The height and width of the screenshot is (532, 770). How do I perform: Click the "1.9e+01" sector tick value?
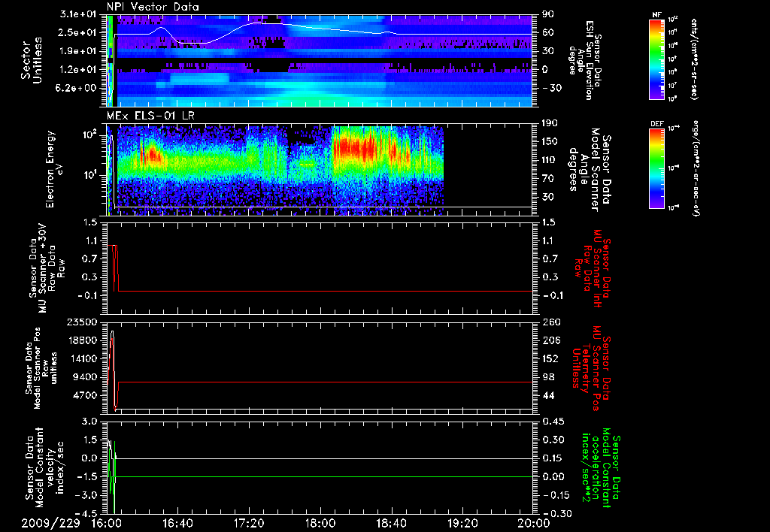pyautogui.click(x=77, y=51)
